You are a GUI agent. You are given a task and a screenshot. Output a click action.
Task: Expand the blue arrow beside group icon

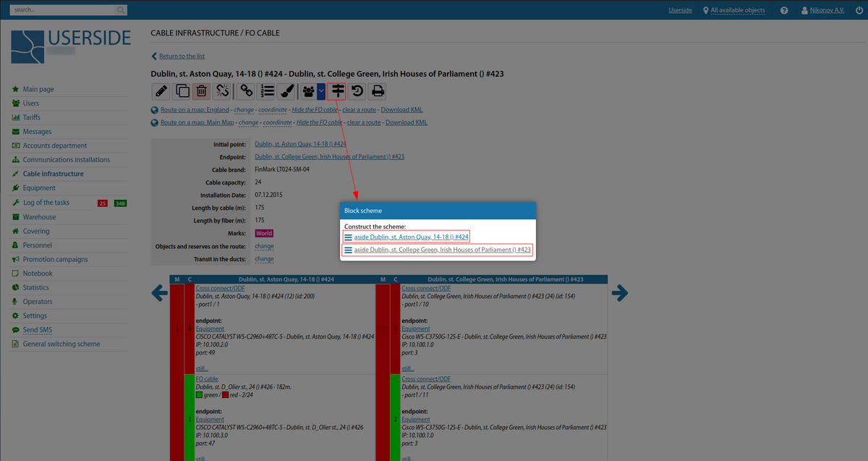click(x=321, y=91)
